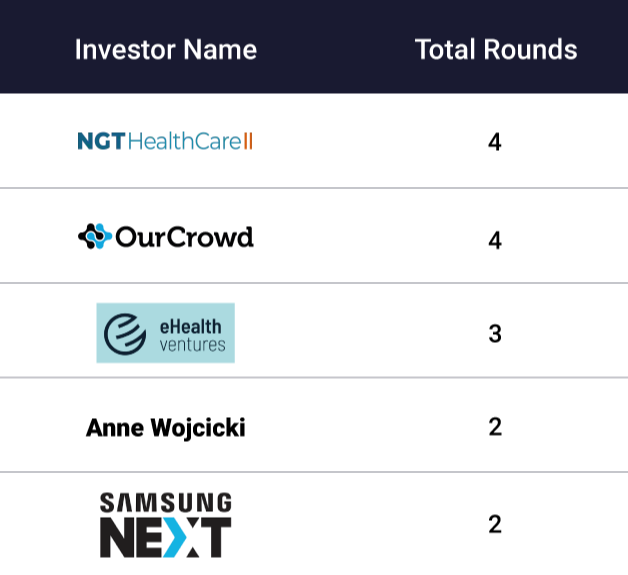Viewport: 628px width, 575px height.
Task: Click the "eHealth" word in the eHealth logo
Action: click(x=191, y=325)
